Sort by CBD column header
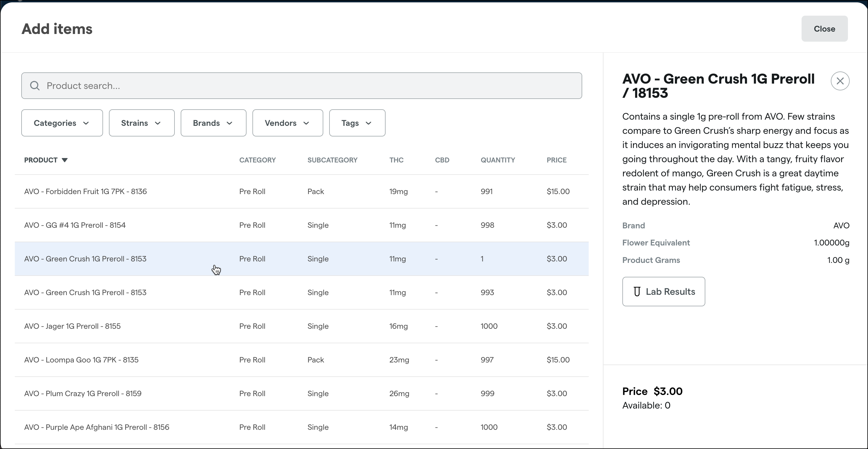 (442, 160)
